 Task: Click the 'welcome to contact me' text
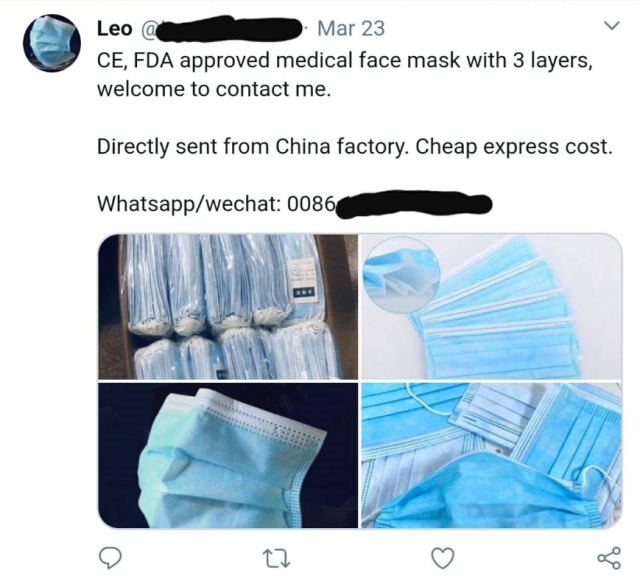(x=214, y=89)
